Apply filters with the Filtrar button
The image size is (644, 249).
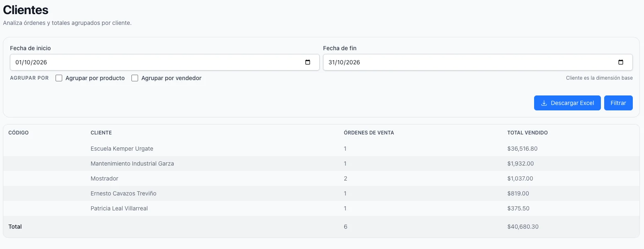[x=618, y=103]
